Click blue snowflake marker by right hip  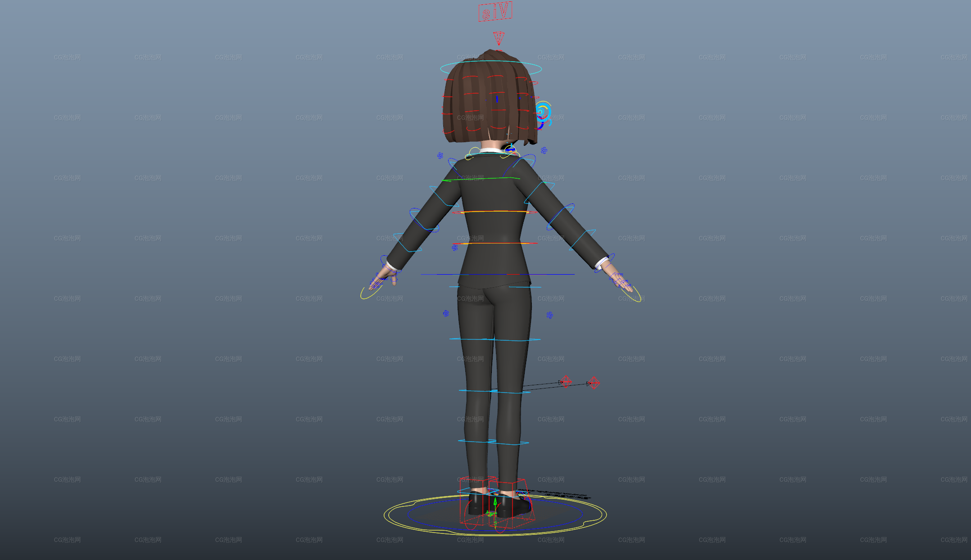549,315
